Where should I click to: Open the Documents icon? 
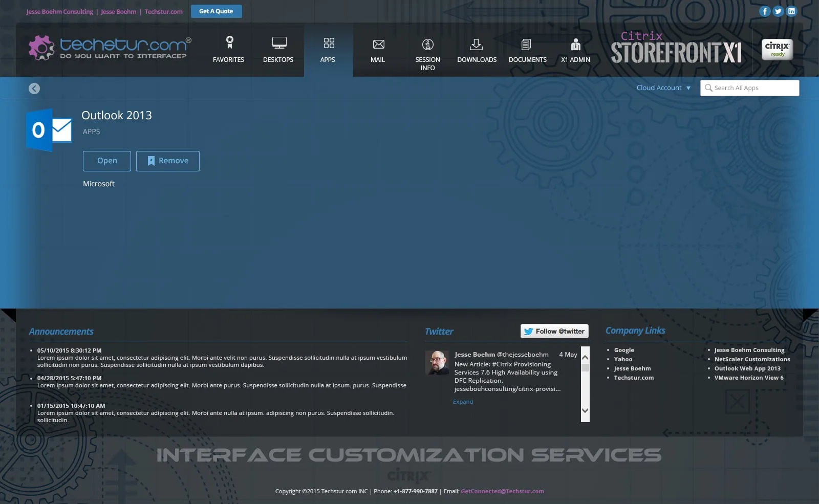(x=526, y=45)
